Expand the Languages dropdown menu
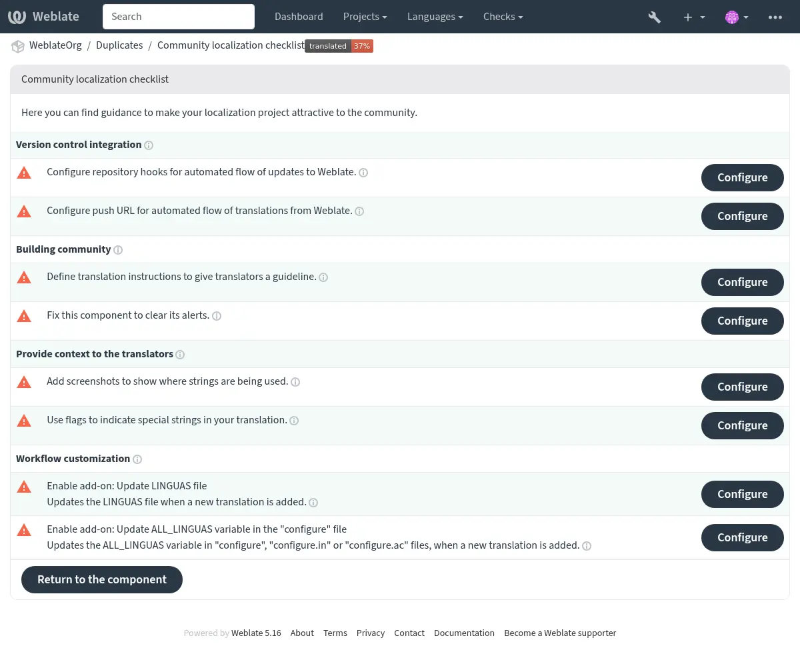The image size is (800, 672). [x=435, y=17]
